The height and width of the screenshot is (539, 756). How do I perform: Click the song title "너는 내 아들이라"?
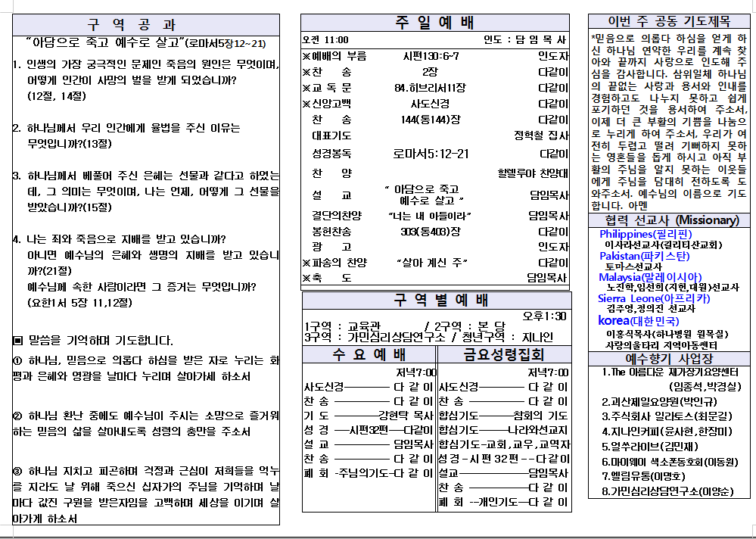(x=430, y=216)
